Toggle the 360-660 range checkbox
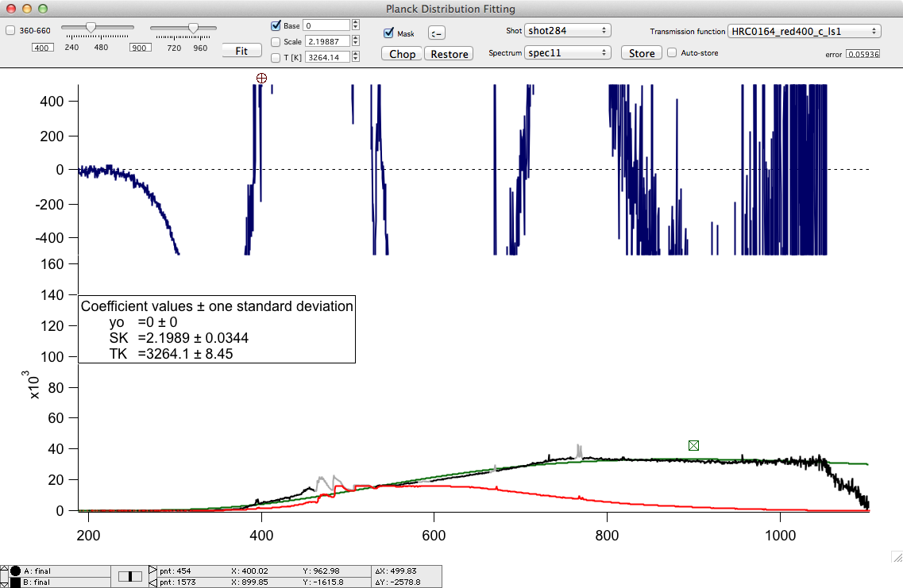The image size is (903, 588). [x=10, y=30]
